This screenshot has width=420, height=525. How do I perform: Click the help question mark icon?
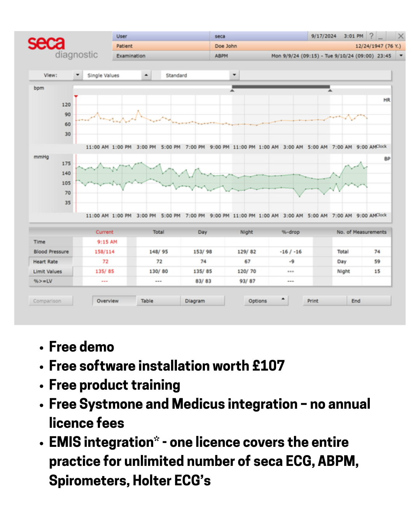[371, 36]
